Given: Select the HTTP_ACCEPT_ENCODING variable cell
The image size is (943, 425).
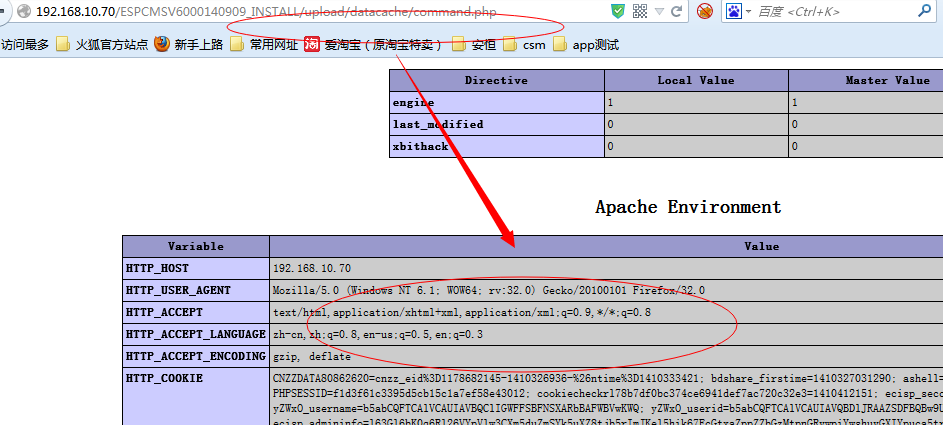Looking at the screenshot, I should pyautogui.click(x=196, y=356).
